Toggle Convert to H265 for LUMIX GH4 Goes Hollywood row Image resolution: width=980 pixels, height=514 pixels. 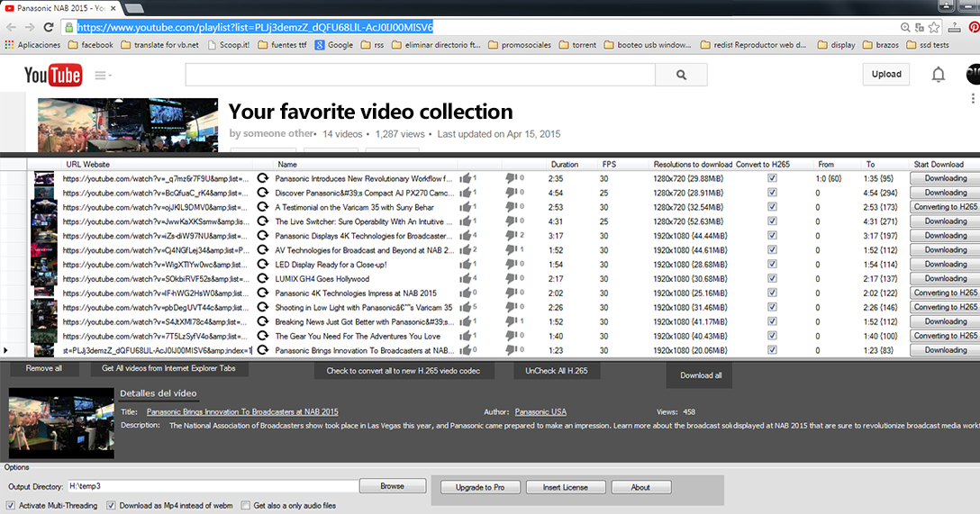tap(772, 278)
